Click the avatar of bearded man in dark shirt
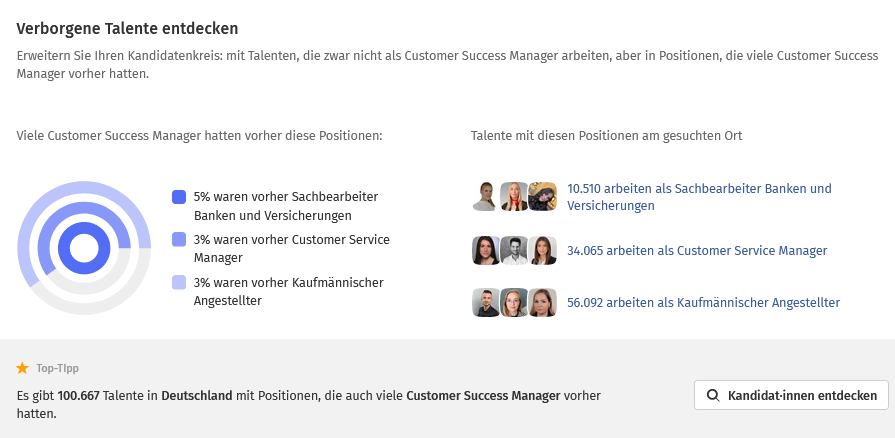Viewport: 895px width, 438px height. [487, 302]
